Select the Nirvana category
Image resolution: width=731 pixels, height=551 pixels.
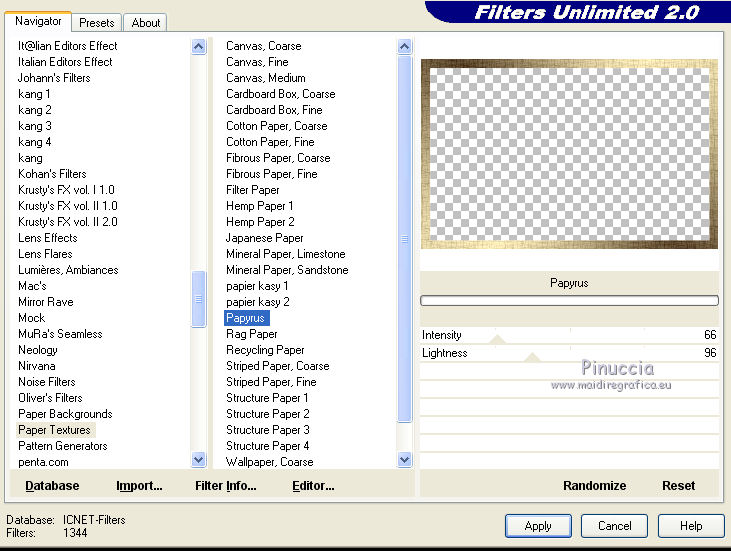[37, 366]
